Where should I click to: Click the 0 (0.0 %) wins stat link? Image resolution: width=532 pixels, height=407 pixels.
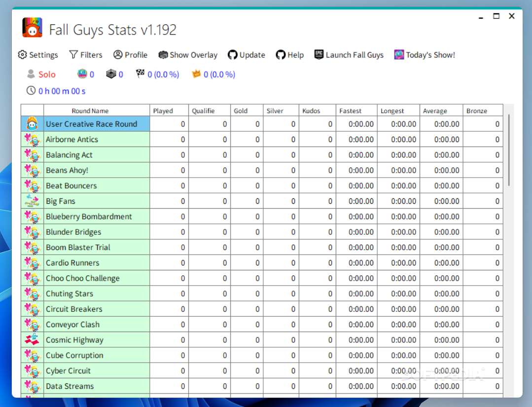coord(219,74)
